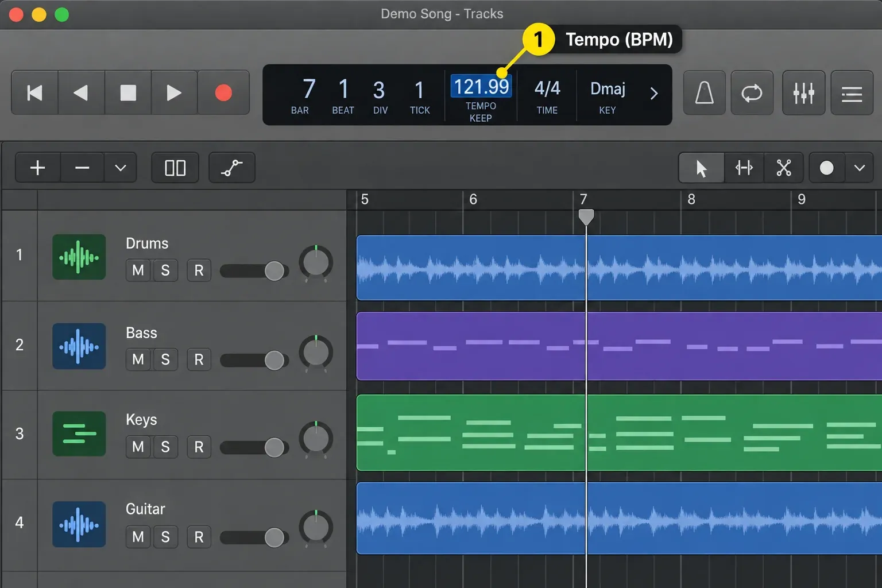
Task: Go to the beginning of the song
Action: [x=35, y=92]
